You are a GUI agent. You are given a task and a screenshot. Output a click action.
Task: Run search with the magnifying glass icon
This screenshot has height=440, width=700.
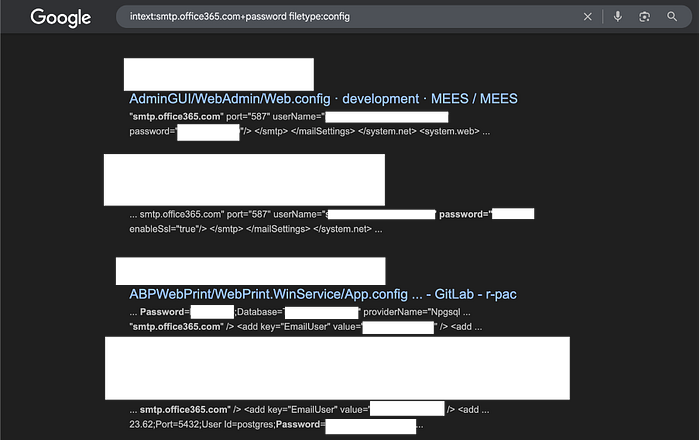pos(672,17)
